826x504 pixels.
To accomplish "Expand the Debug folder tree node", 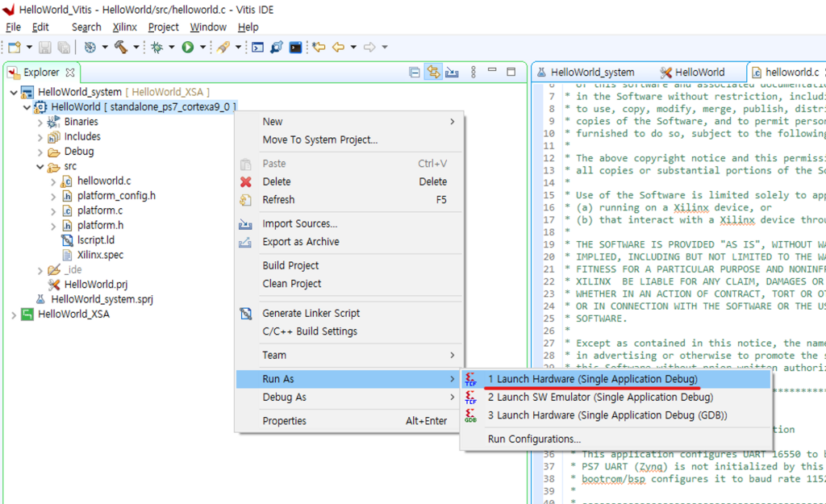I will click(x=40, y=152).
